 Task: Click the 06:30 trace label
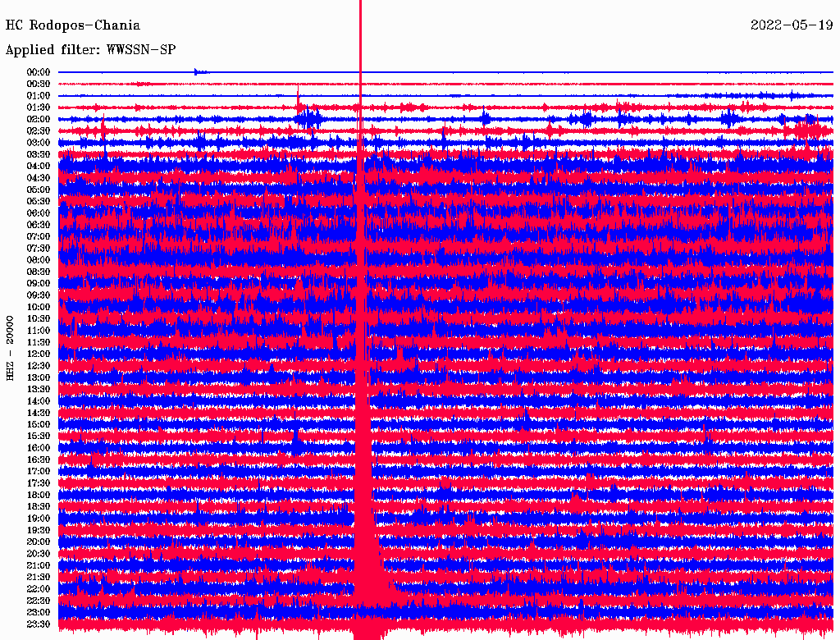coord(39,225)
